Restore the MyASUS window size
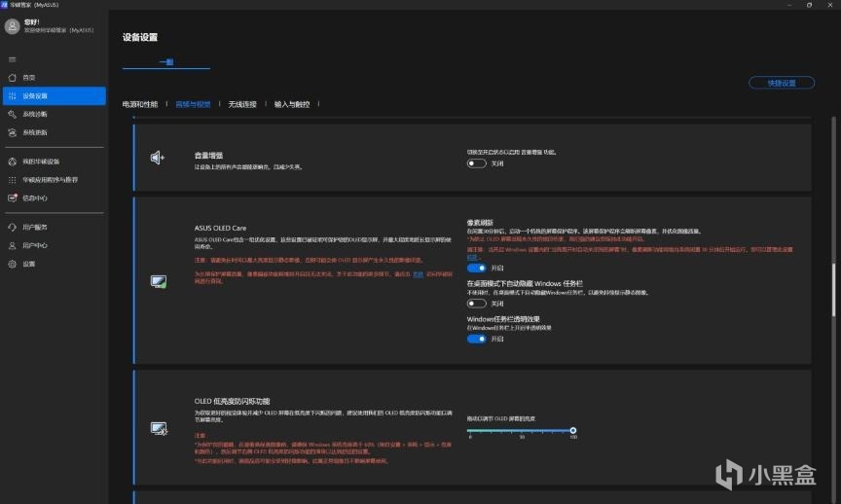 click(x=809, y=5)
